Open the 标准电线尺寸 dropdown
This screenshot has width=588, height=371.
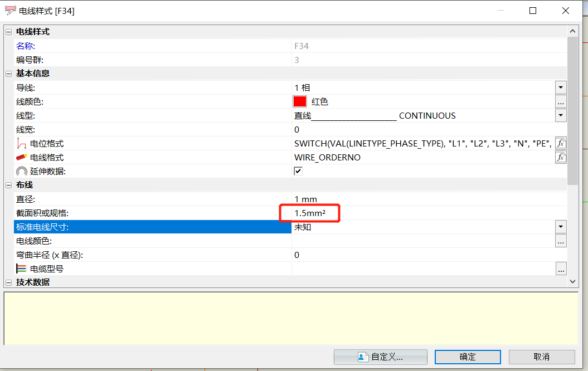pyautogui.click(x=561, y=227)
